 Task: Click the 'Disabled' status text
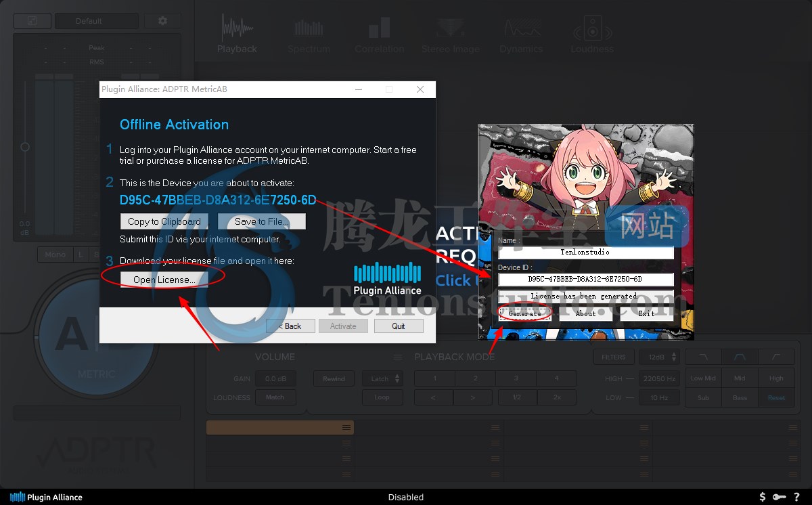pos(406,497)
